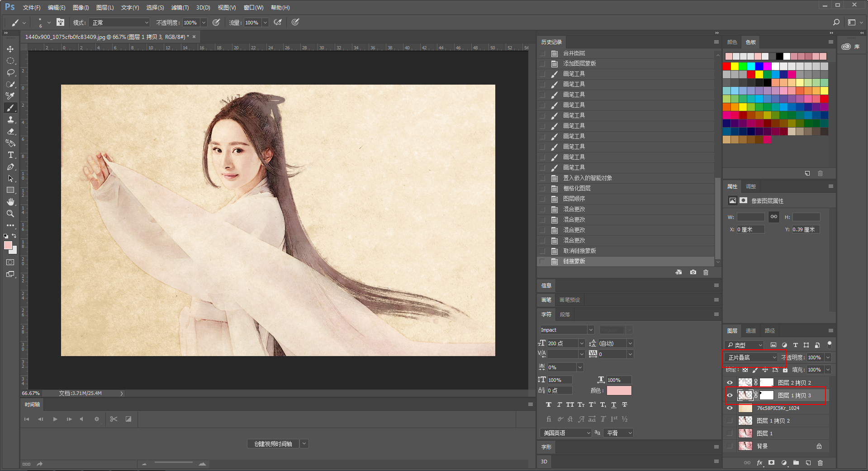This screenshot has height=471, width=868.
Task: Open the fx layer style menu
Action: 759,463
